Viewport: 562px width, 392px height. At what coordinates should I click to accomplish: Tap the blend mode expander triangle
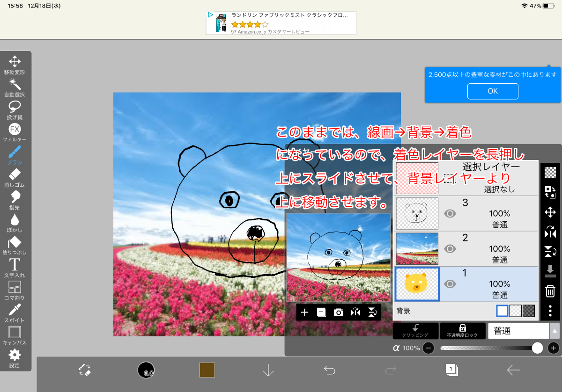pos(555,331)
